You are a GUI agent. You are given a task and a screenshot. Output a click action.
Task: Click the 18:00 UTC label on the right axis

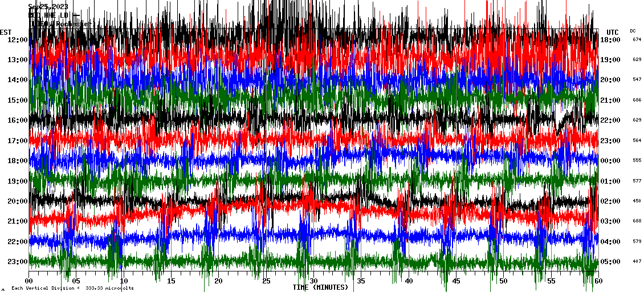[x=610, y=39]
